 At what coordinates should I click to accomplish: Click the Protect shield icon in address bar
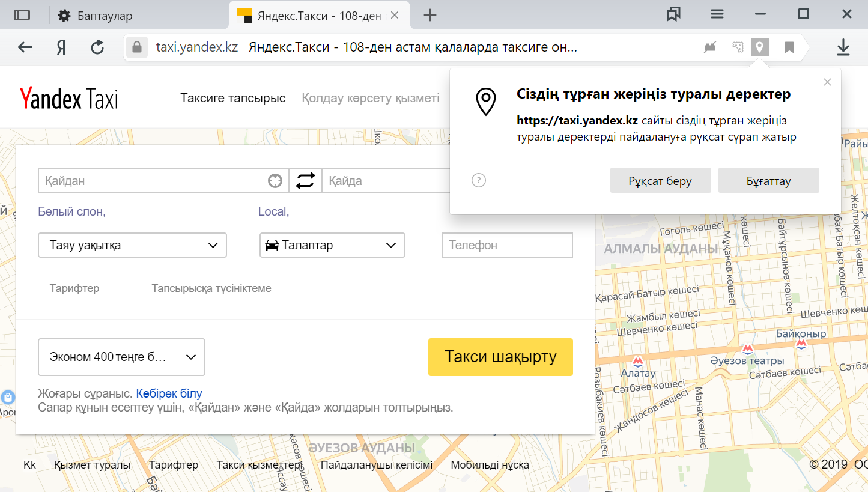pyautogui.click(x=738, y=47)
